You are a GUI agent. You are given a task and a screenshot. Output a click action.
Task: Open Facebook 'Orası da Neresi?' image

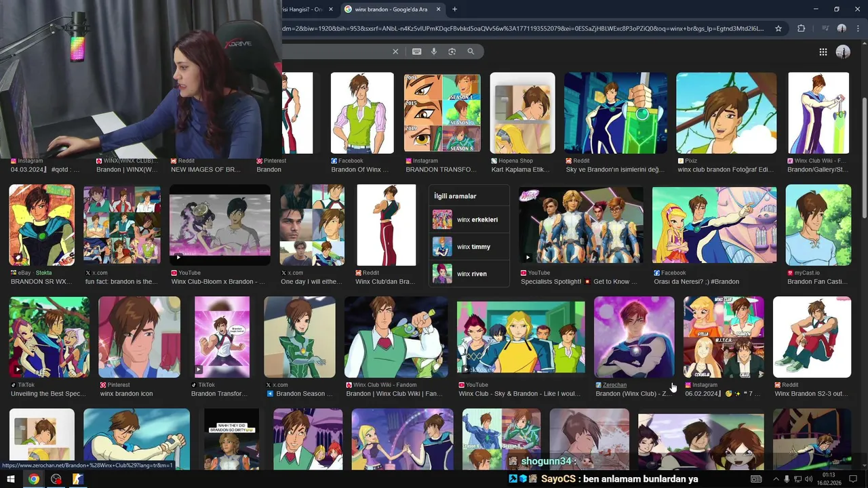click(715, 225)
